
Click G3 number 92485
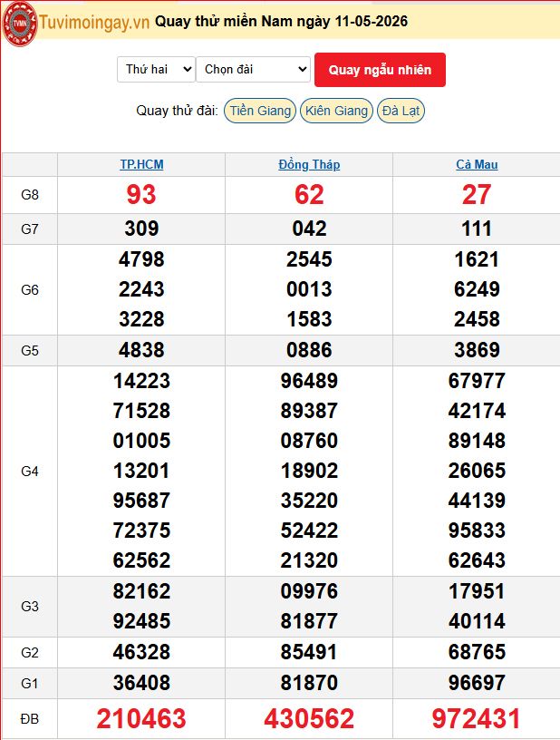pyautogui.click(x=141, y=621)
